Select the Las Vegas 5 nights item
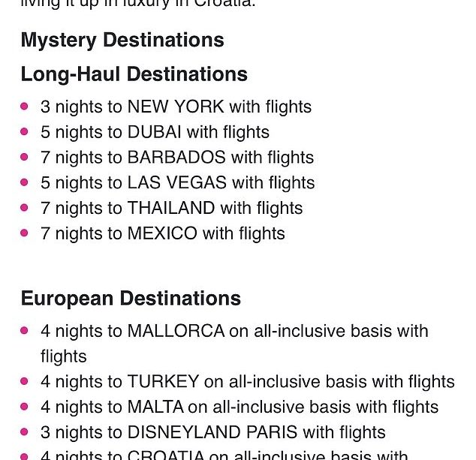The image size is (476, 460). [178, 182]
